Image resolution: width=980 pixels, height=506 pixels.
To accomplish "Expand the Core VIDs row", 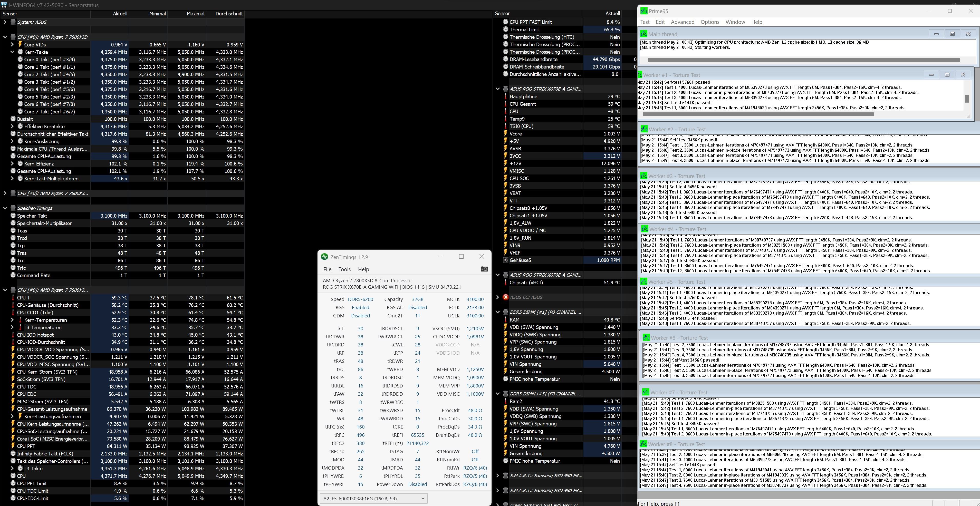I will click(12, 44).
